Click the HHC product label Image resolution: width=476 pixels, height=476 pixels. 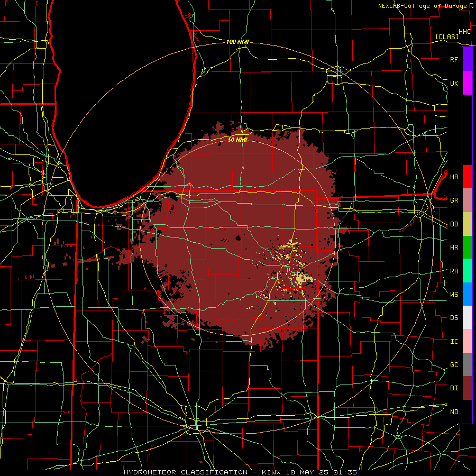click(464, 32)
